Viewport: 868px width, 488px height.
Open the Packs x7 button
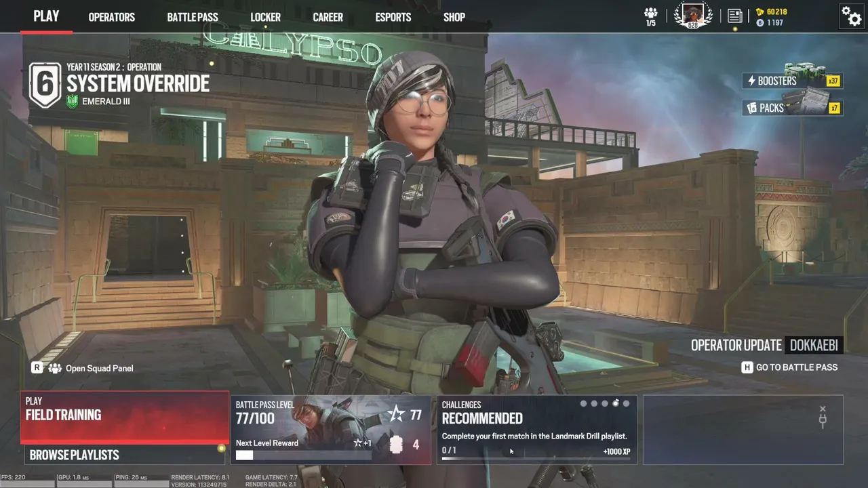point(792,108)
